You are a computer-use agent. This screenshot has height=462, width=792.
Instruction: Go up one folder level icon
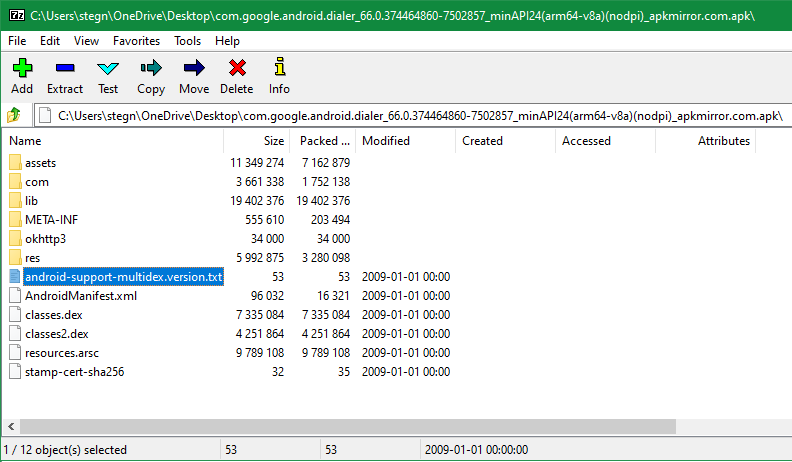[14, 116]
